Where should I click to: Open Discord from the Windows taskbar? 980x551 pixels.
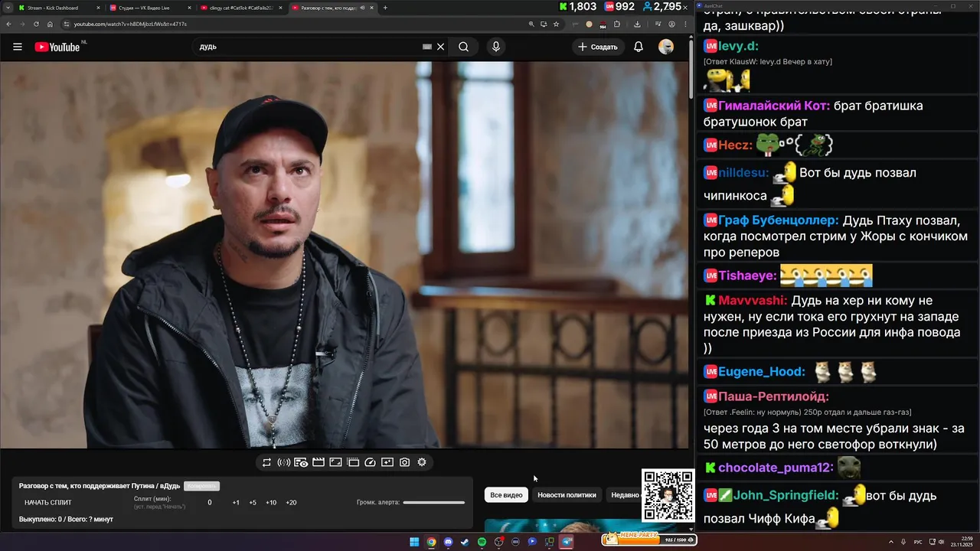(x=448, y=542)
